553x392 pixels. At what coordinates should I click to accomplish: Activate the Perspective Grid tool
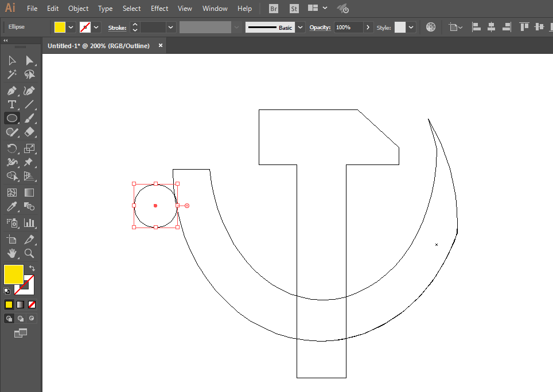(x=29, y=176)
